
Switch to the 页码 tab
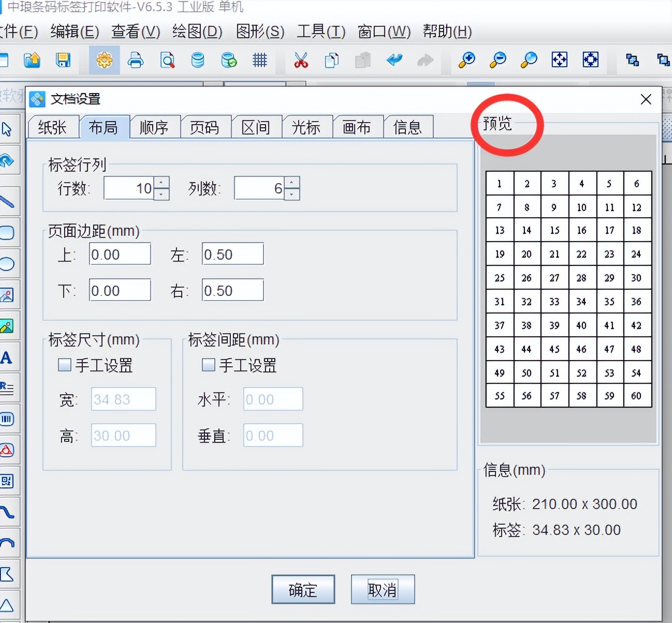(204, 127)
